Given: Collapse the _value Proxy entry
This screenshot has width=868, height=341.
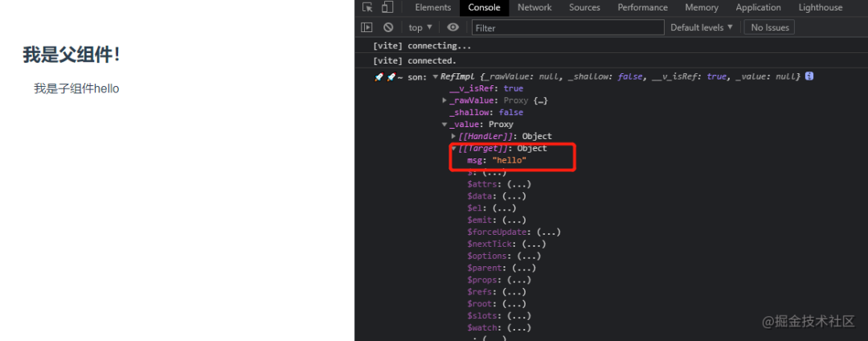Looking at the screenshot, I should [x=444, y=125].
